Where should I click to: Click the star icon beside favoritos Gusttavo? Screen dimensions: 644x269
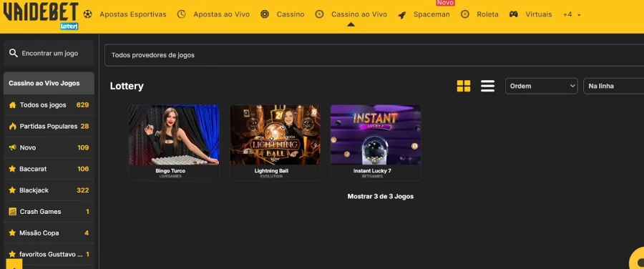tap(12, 254)
